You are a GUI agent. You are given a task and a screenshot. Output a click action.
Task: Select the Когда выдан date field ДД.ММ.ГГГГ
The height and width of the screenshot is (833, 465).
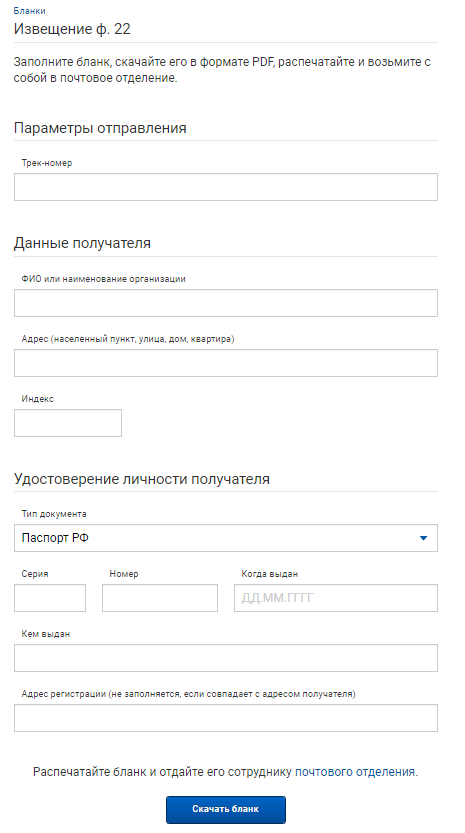[x=336, y=598]
